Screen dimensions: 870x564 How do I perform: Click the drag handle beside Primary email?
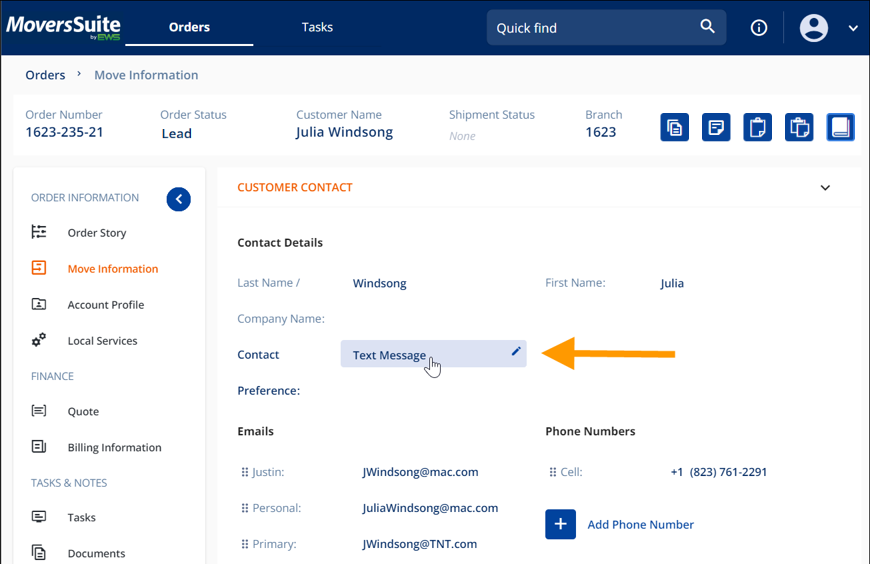[x=245, y=544]
